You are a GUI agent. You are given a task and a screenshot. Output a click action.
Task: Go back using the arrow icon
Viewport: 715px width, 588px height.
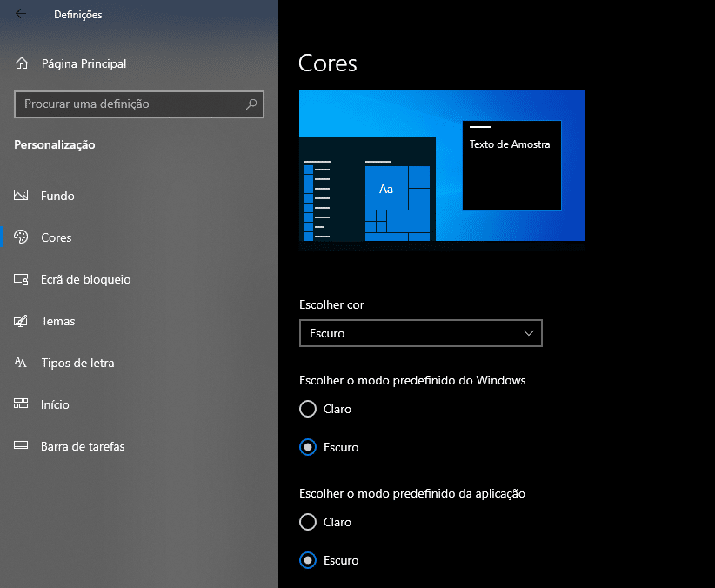[21, 14]
